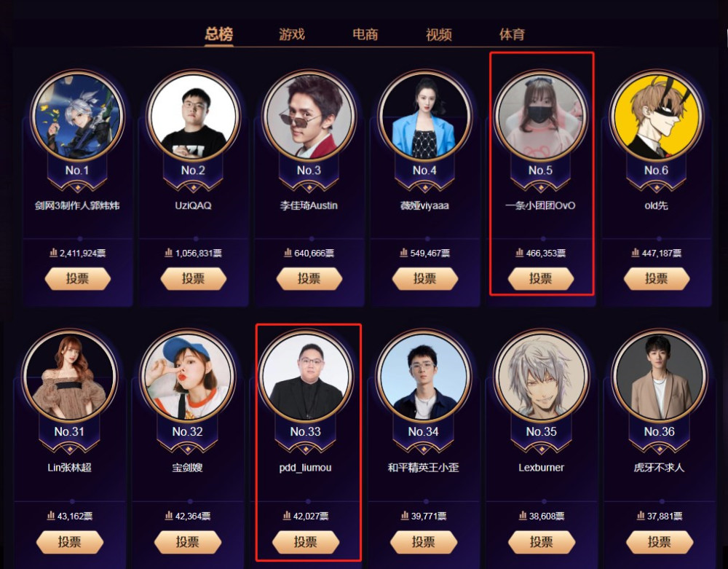Select the 视频 tab

[x=439, y=34]
